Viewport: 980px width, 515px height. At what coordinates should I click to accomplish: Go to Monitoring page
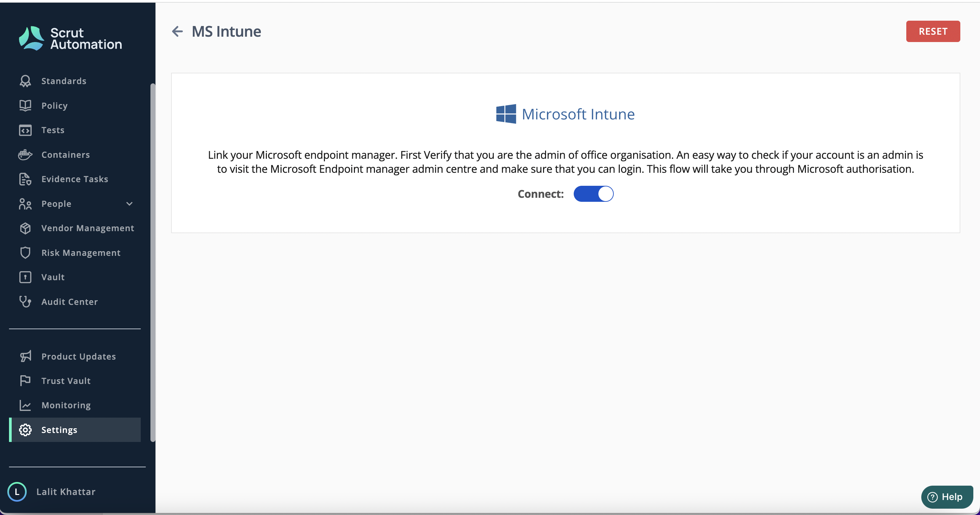click(66, 406)
